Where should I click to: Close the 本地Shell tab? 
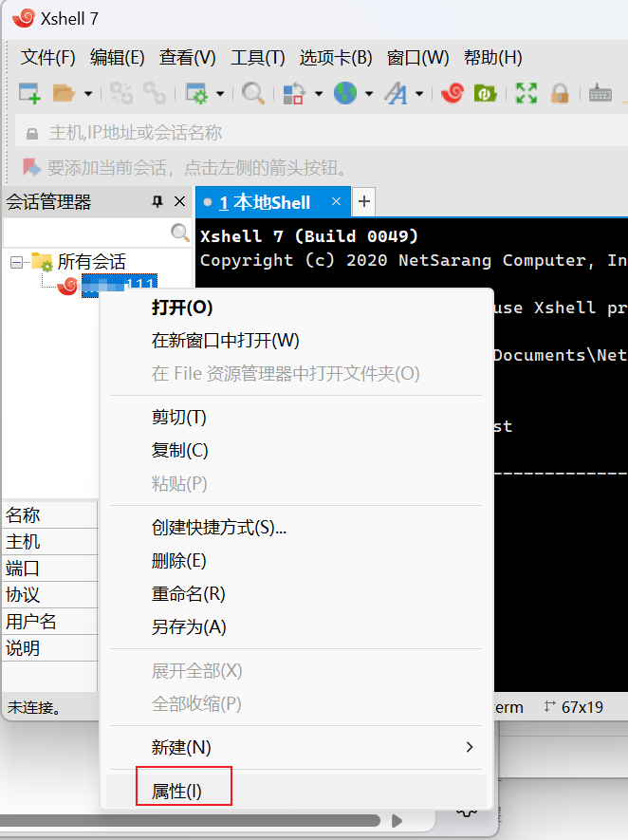click(x=336, y=201)
